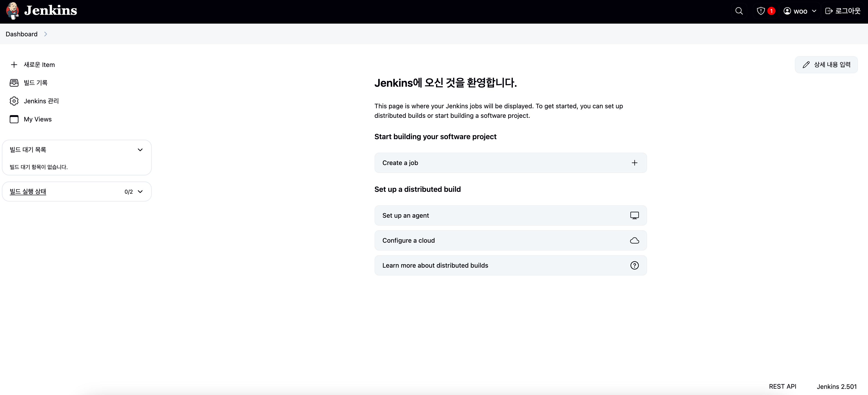868x395 pixels.
Task: Click the 빌드 대기 목록 panel title
Action: click(28, 150)
